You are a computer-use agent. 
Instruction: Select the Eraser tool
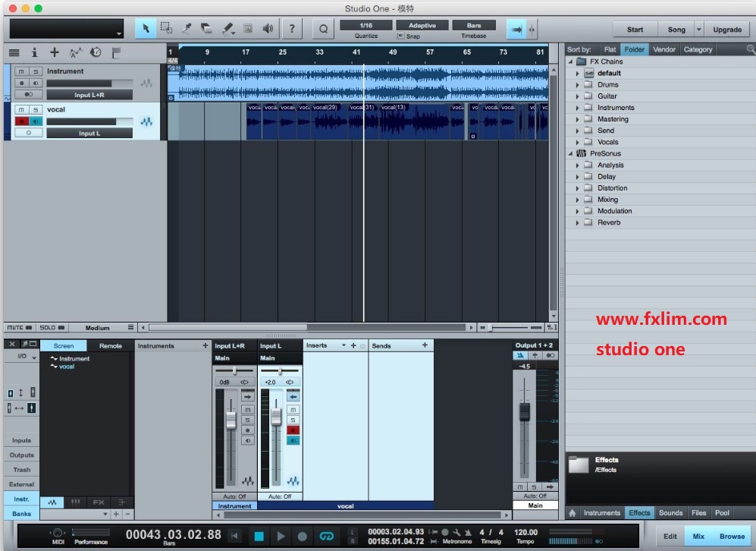pyautogui.click(x=207, y=29)
